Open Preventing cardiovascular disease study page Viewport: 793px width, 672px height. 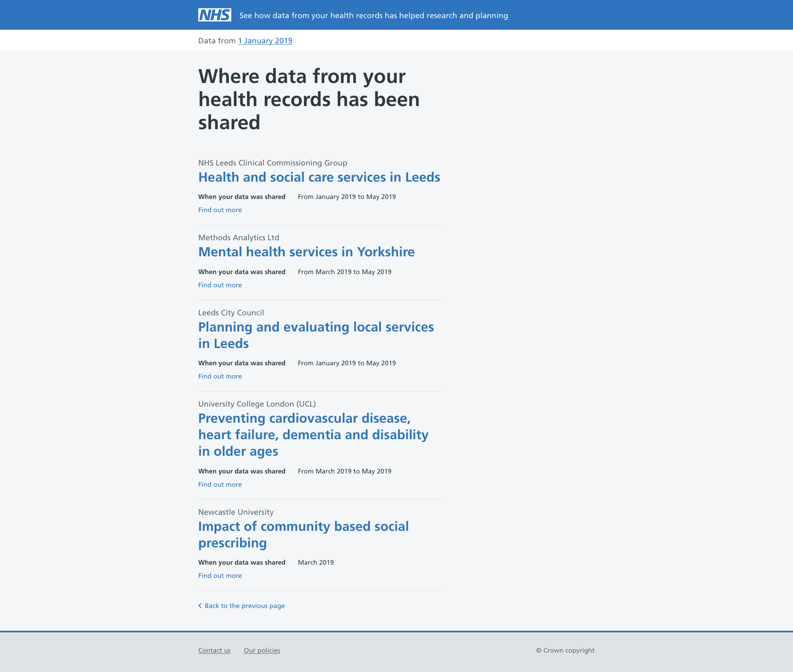313,434
